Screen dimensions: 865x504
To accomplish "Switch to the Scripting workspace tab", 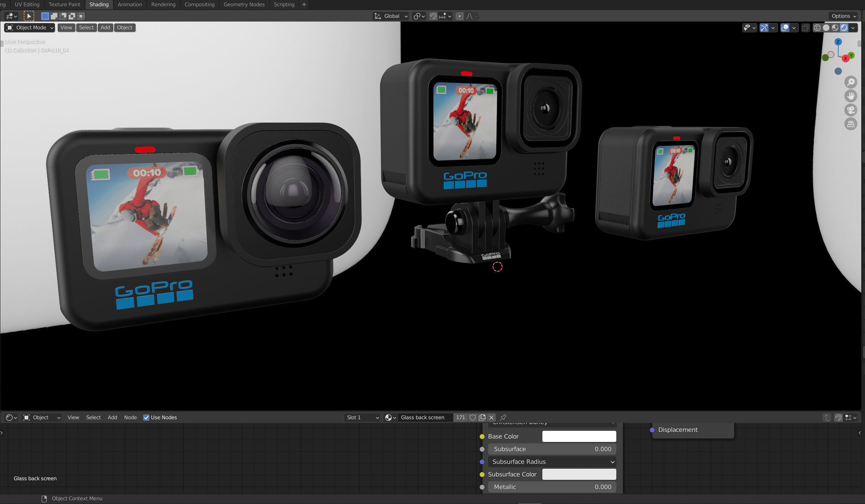I will click(284, 4).
